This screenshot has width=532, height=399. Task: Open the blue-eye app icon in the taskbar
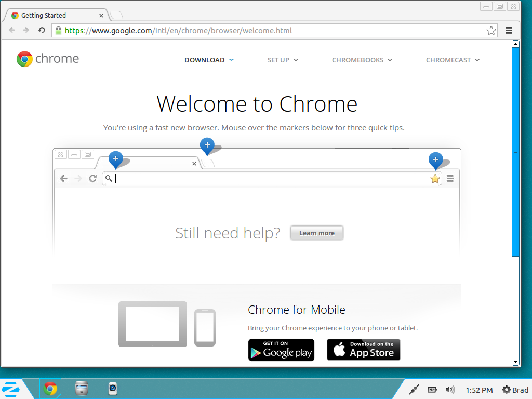[x=113, y=389]
